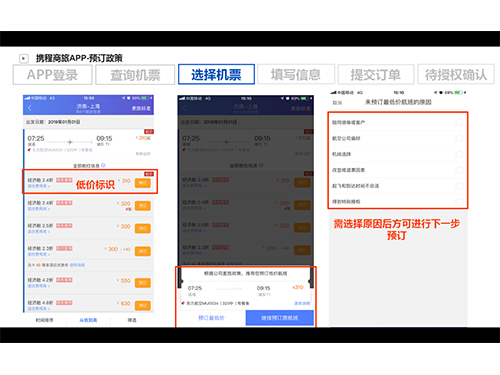This screenshot has width=500, height=375.
Task: Click the airplane icon between 07:25 and 09:15
Action: click(70, 142)
